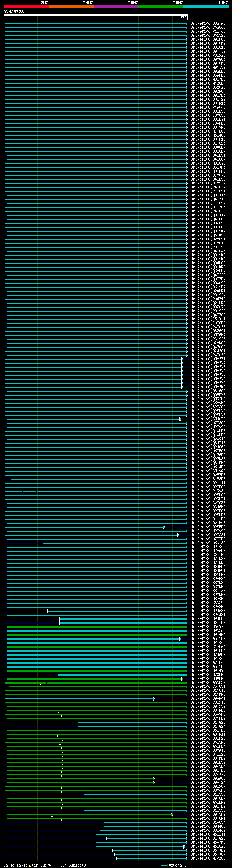Select hit label UniRef100_A5Y2W9
The width and height of the screenshot is (232, 868).
pos(208,387)
